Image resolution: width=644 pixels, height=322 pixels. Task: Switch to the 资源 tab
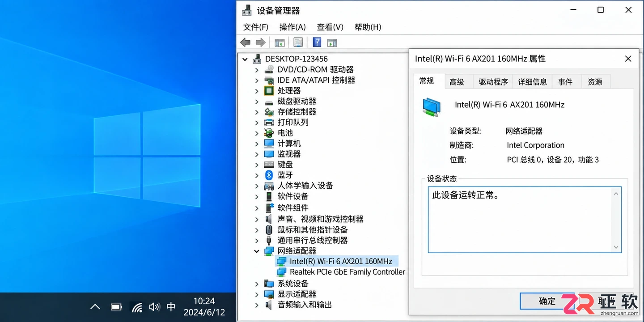coord(595,82)
